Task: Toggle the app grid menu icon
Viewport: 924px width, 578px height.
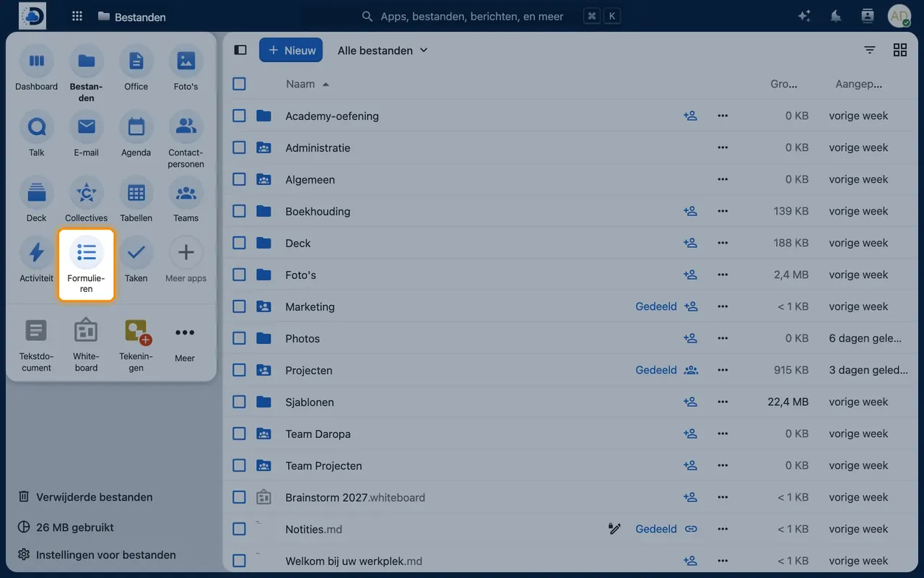Action: [x=77, y=16]
